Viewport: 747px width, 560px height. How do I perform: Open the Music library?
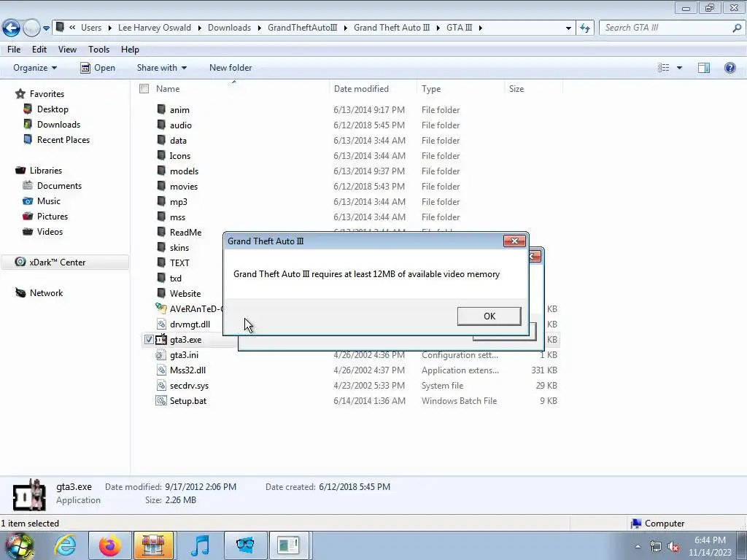49,201
